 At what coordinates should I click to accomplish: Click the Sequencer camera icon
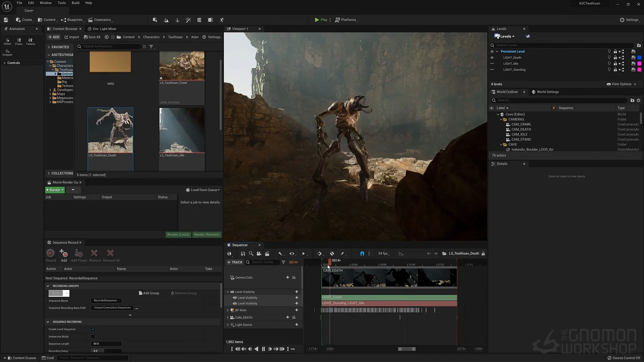point(259,254)
